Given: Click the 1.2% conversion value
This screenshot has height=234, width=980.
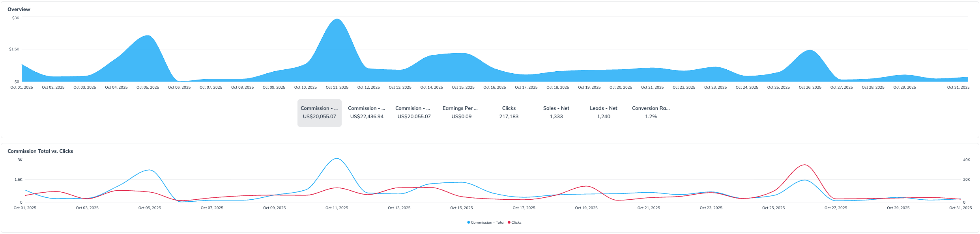Looking at the screenshot, I should [651, 117].
